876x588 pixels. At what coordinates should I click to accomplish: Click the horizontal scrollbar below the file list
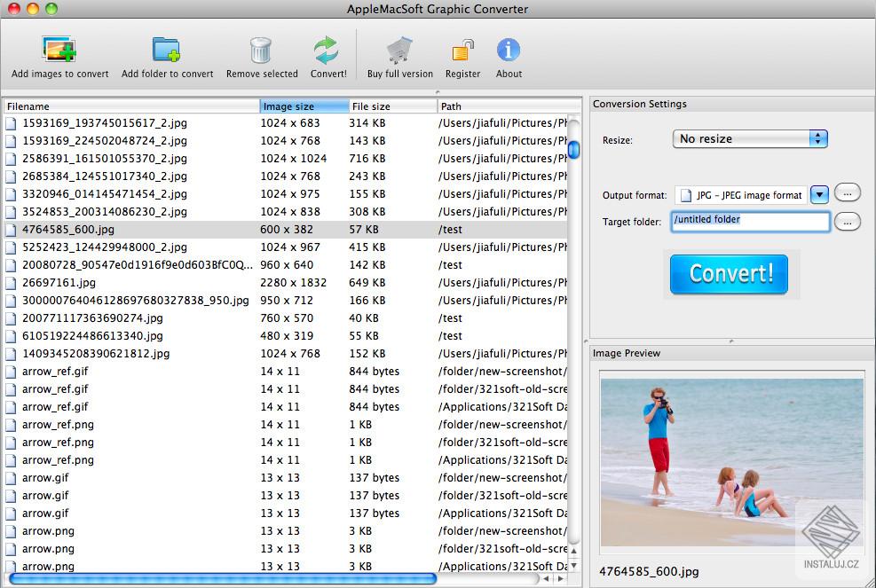(x=222, y=578)
